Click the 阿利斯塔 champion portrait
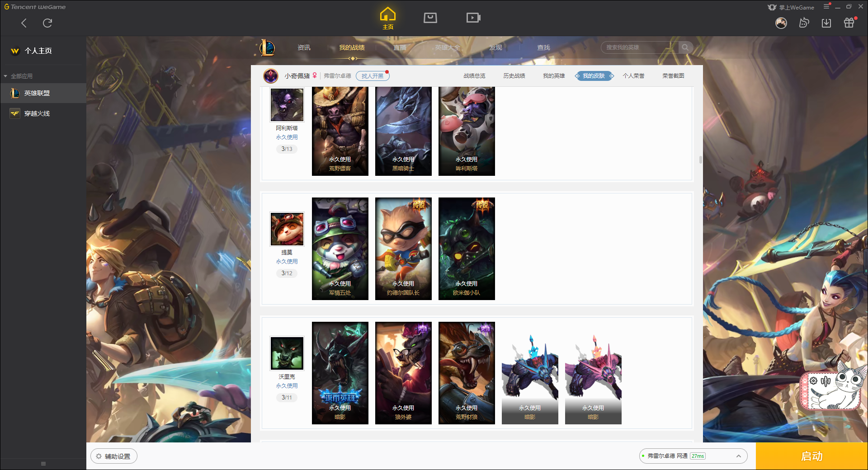This screenshot has height=470, width=868. [287, 105]
